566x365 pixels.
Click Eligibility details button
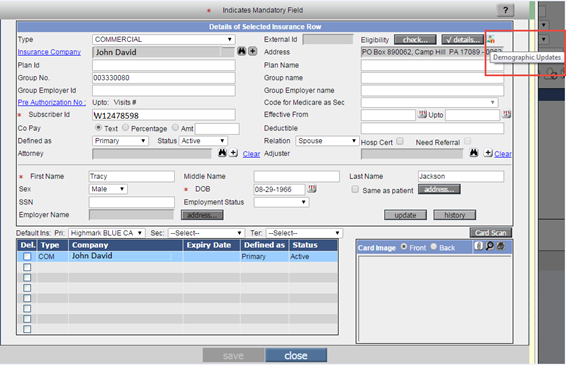(x=462, y=39)
